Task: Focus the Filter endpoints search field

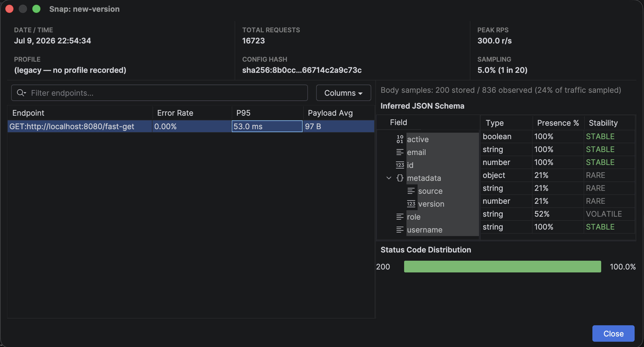Action: coord(160,93)
